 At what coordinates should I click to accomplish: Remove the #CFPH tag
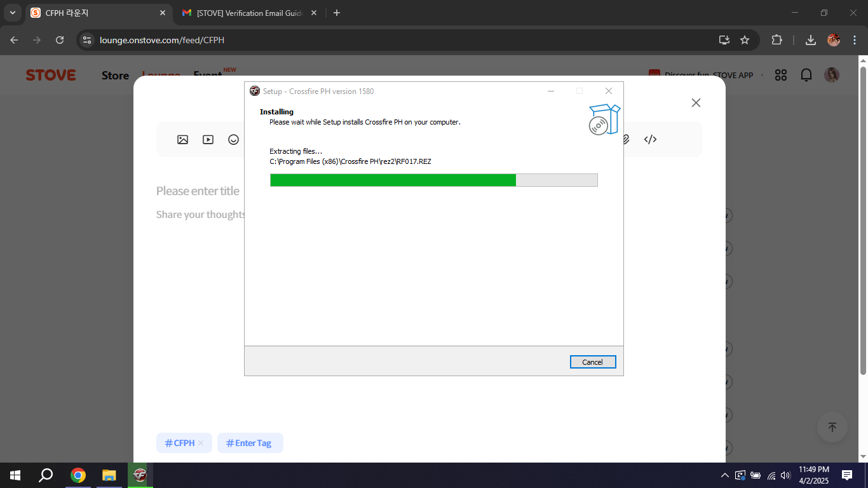click(201, 443)
